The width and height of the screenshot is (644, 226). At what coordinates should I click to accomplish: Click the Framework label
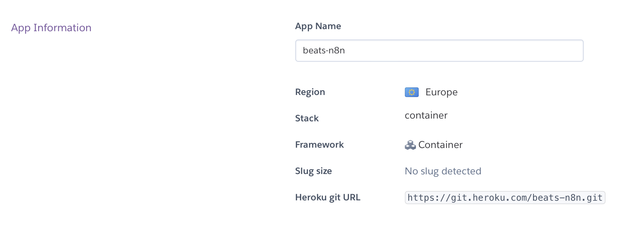click(x=319, y=145)
